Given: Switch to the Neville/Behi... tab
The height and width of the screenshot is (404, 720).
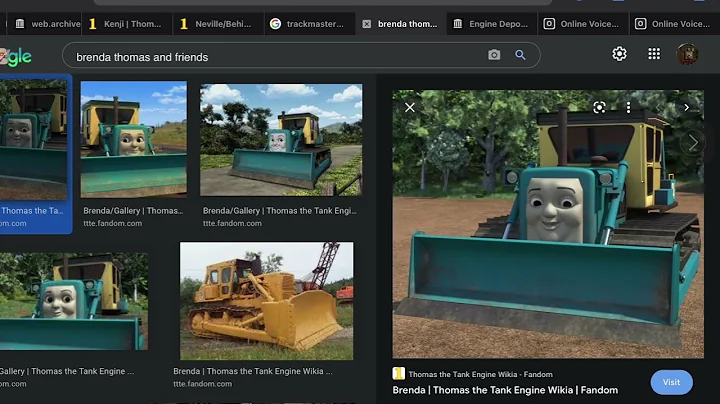Looking at the screenshot, I should coord(219,24).
